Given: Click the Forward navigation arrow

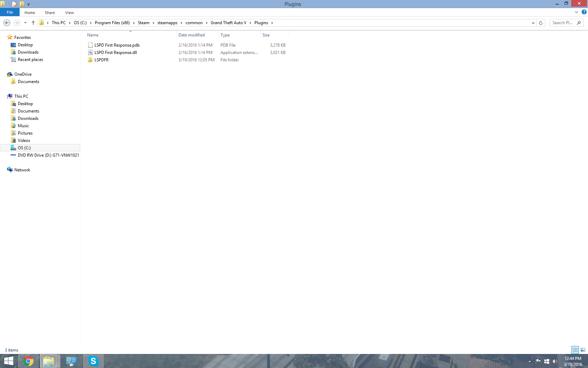Looking at the screenshot, I should click(16, 23).
